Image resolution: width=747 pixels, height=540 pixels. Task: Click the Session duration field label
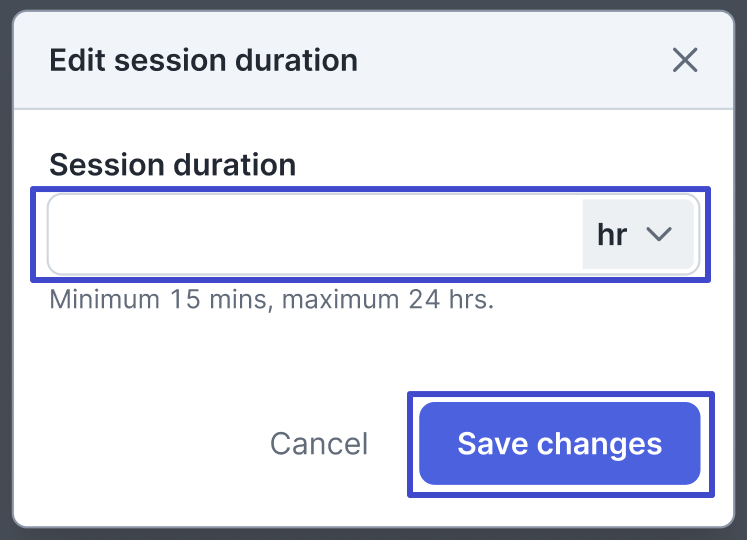pyautogui.click(x=172, y=164)
